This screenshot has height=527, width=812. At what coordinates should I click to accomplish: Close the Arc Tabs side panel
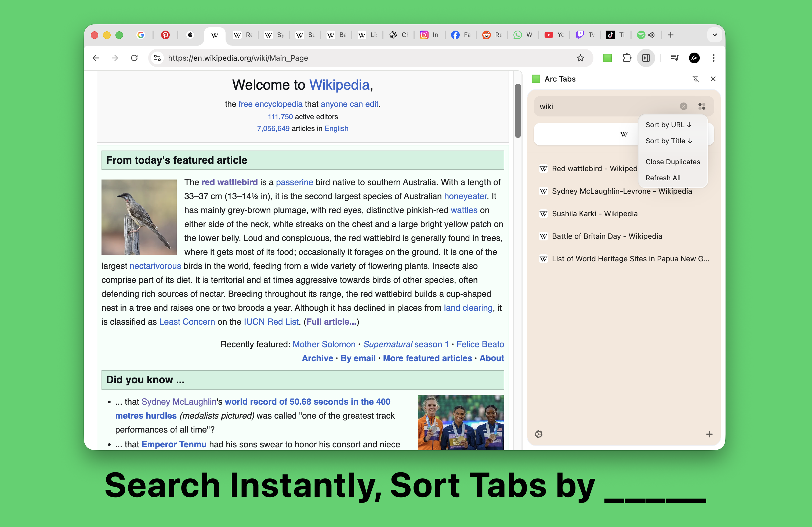pyautogui.click(x=713, y=79)
